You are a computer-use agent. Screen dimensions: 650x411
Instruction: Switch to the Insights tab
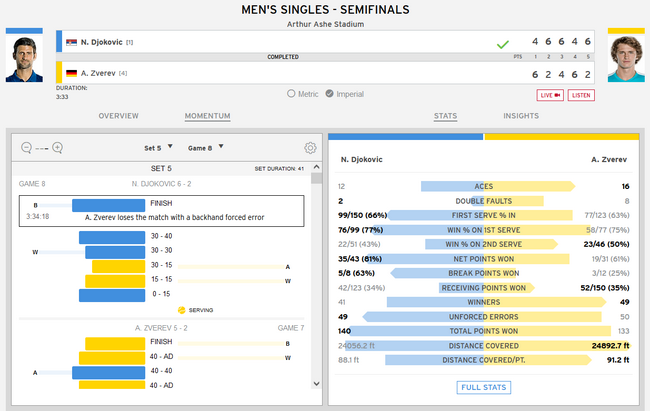521,116
